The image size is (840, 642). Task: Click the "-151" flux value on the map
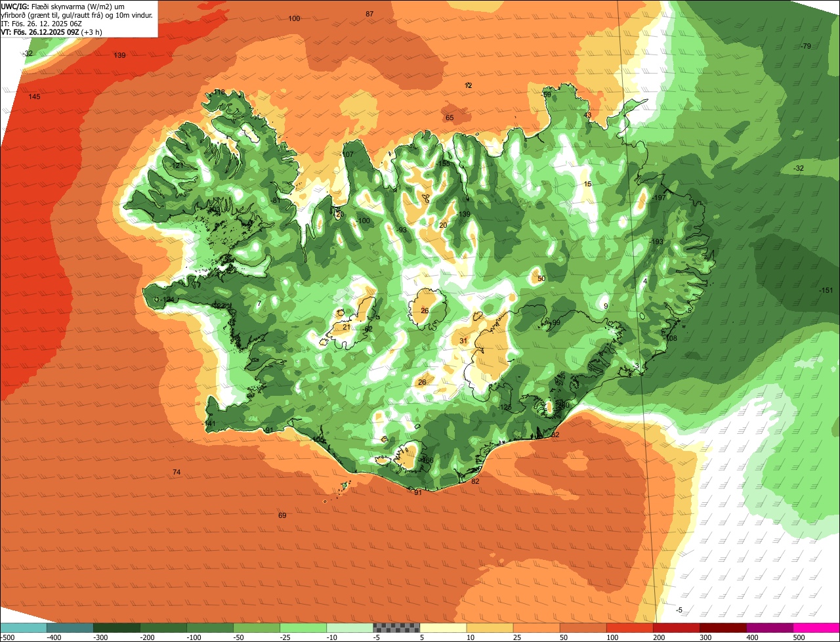[826, 290]
